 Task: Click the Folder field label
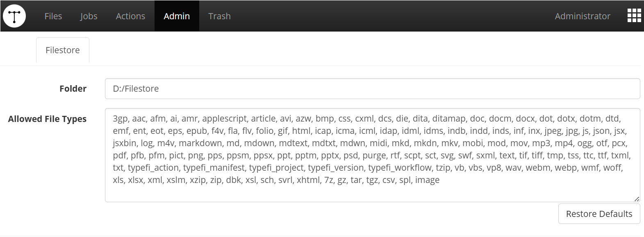coord(73,88)
